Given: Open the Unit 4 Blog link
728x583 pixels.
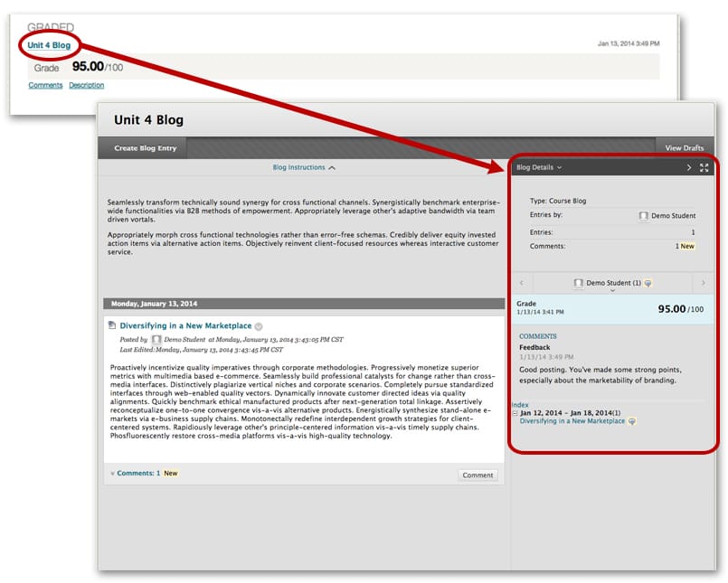Looking at the screenshot, I should 50,45.
